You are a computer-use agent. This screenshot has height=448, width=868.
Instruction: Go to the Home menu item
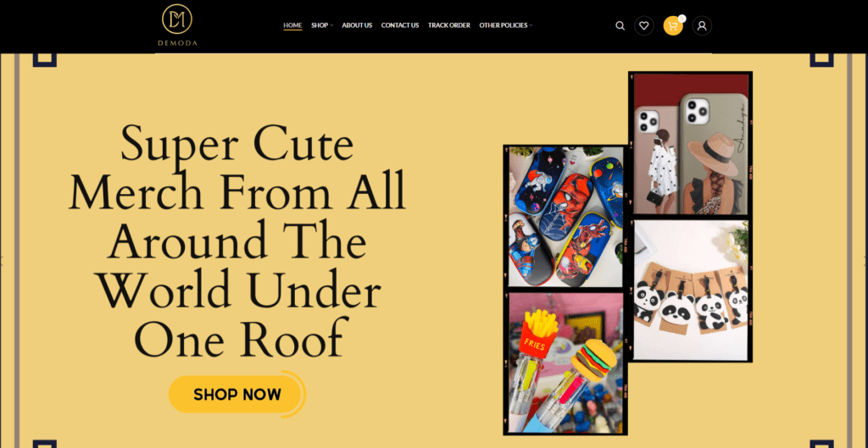coord(292,25)
